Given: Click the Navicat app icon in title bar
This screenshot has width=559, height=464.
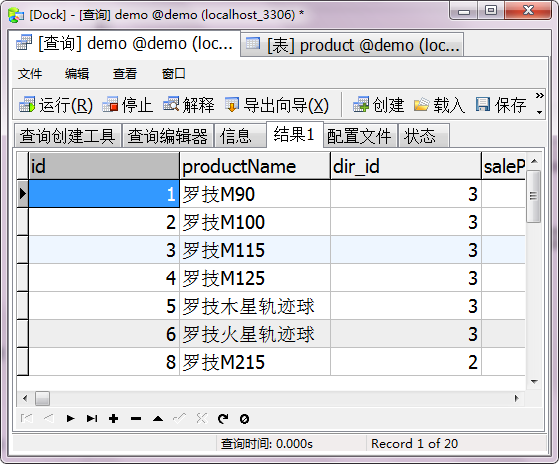Looking at the screenshot, I should coord(16,15).
